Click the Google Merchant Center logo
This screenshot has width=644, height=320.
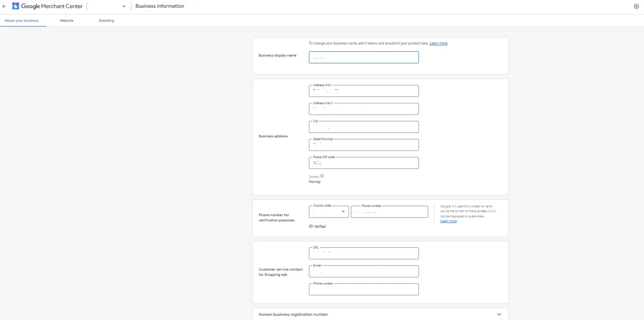click(x=16, y=6)
